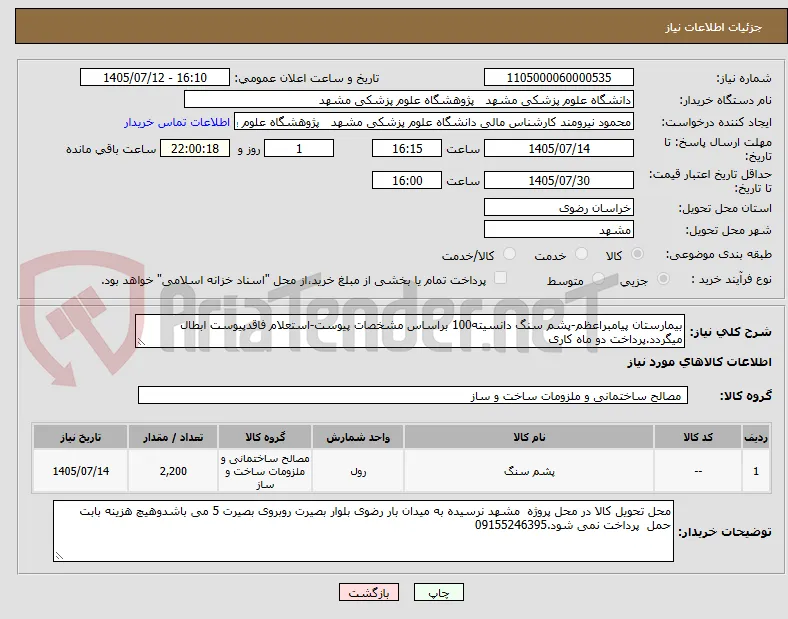Click the واحد شمارش column header
Screen dimensions: 788x619
358,437
